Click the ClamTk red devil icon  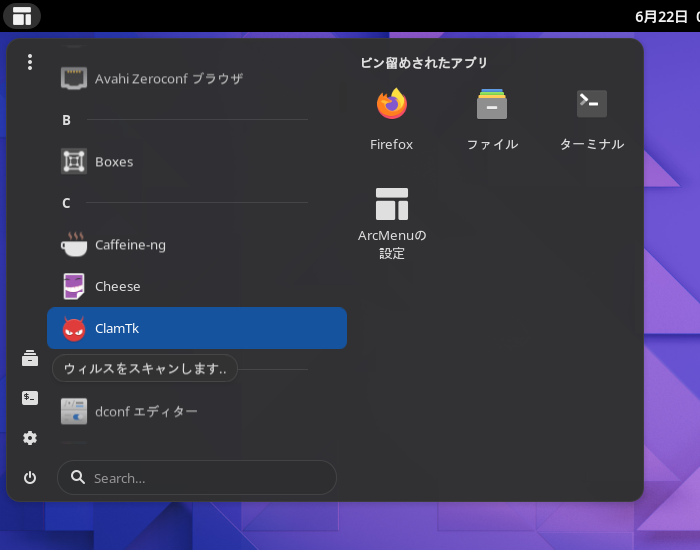[x=74, y=329]
